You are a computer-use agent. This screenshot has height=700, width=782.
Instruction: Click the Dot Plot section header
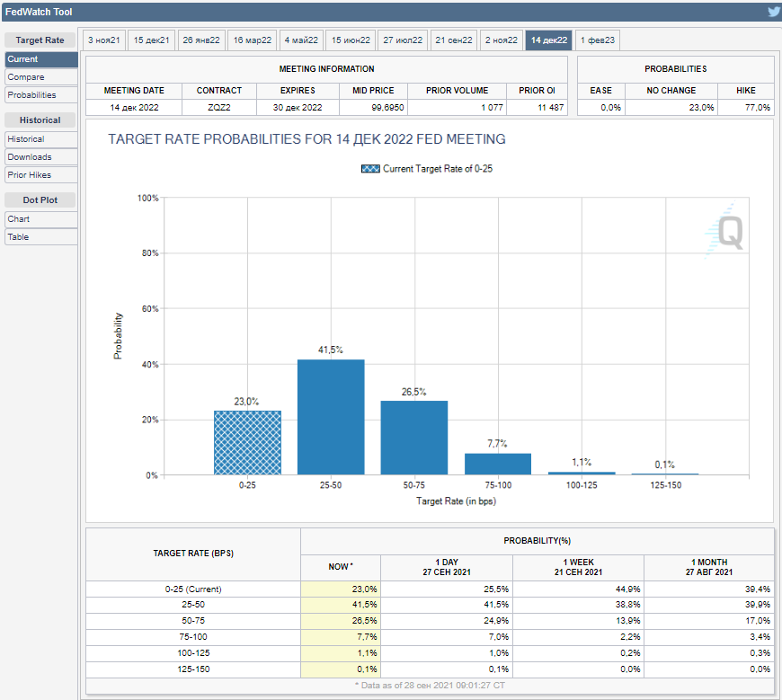tap(40, 199)
